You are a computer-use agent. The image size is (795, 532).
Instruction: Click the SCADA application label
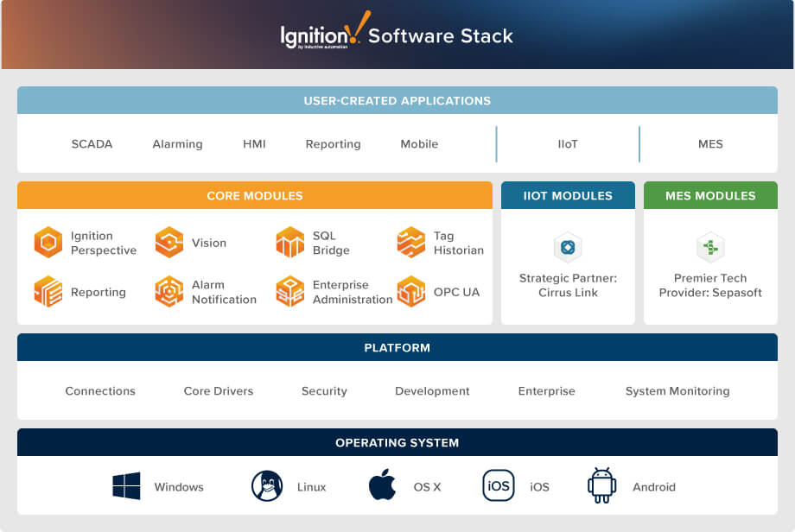92,144
